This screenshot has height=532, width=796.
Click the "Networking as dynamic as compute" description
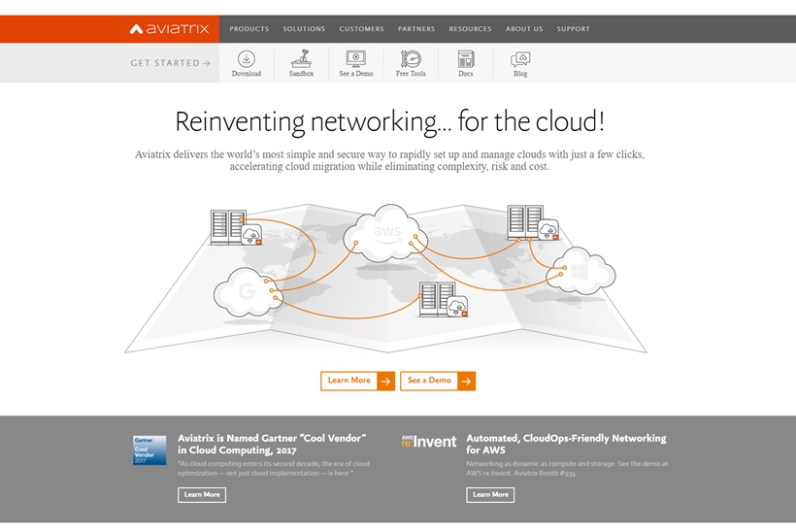[x=567, y=468]
